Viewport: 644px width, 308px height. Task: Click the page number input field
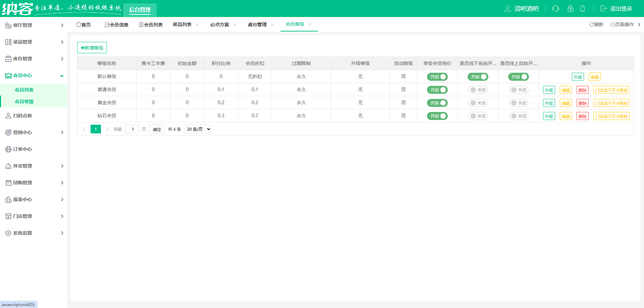(132, 129)
